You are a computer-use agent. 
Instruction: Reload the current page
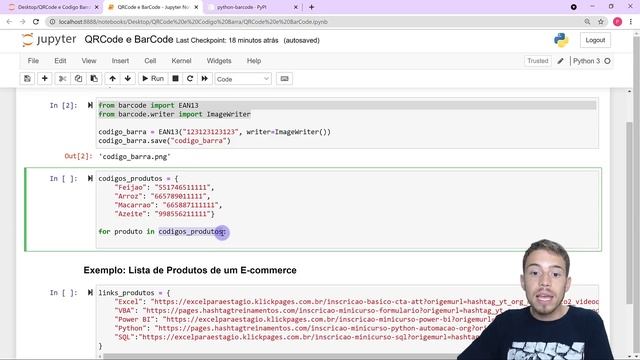coord(36,22)
